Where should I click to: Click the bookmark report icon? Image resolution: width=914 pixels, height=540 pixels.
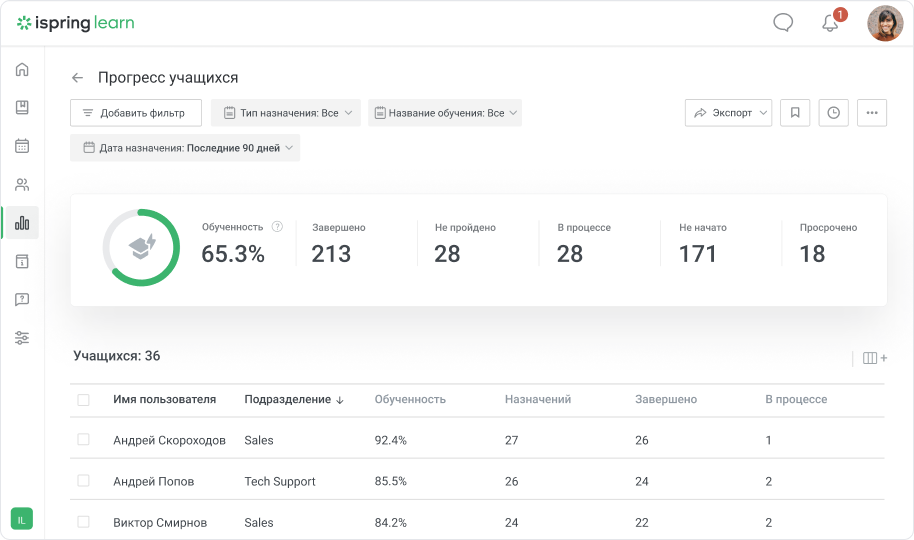794,113
